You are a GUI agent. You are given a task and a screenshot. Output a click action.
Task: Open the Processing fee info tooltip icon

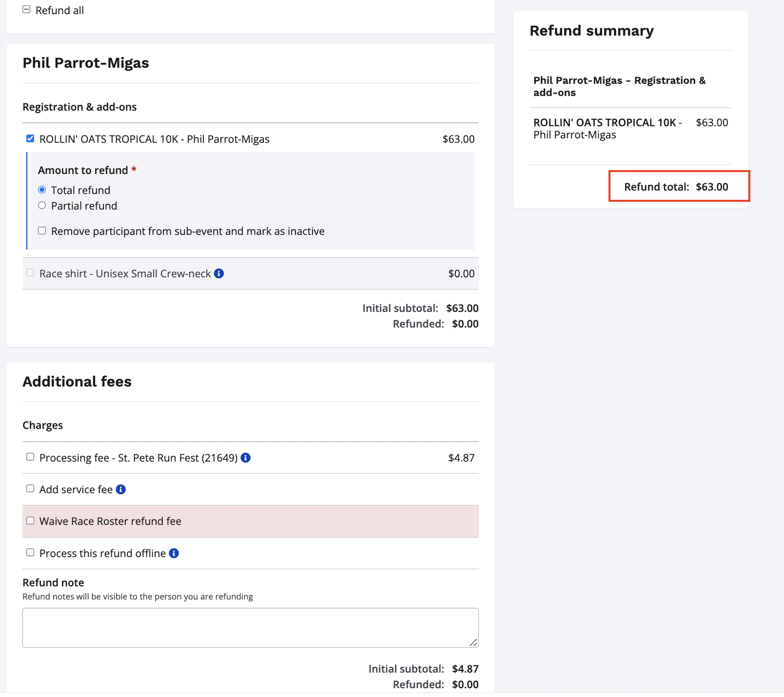pos(246,458)
